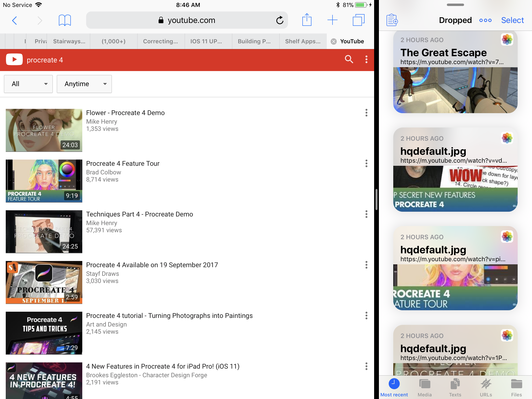
Task: Open Flower Procreate 4 Demo thumbnail
Action: click(44, 130)
